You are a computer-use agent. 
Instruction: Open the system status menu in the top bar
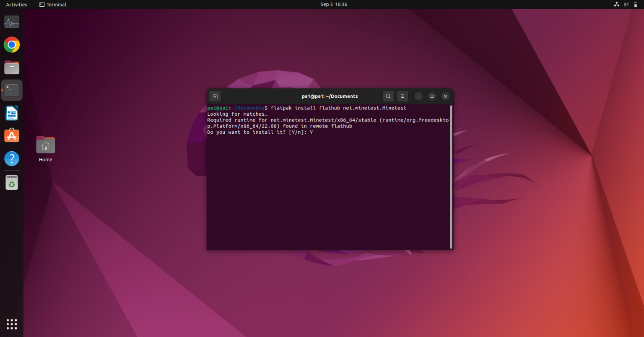[626, 4]
